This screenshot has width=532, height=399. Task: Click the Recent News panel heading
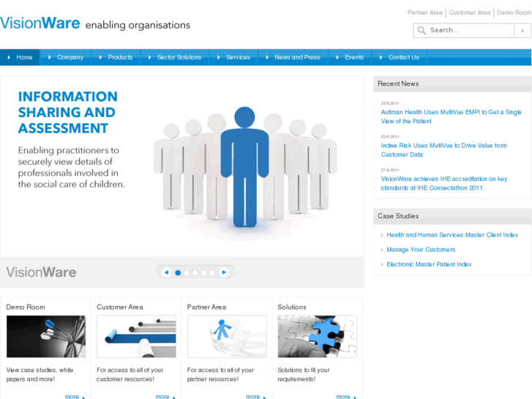pyautogui.click(x=398, y=83)
